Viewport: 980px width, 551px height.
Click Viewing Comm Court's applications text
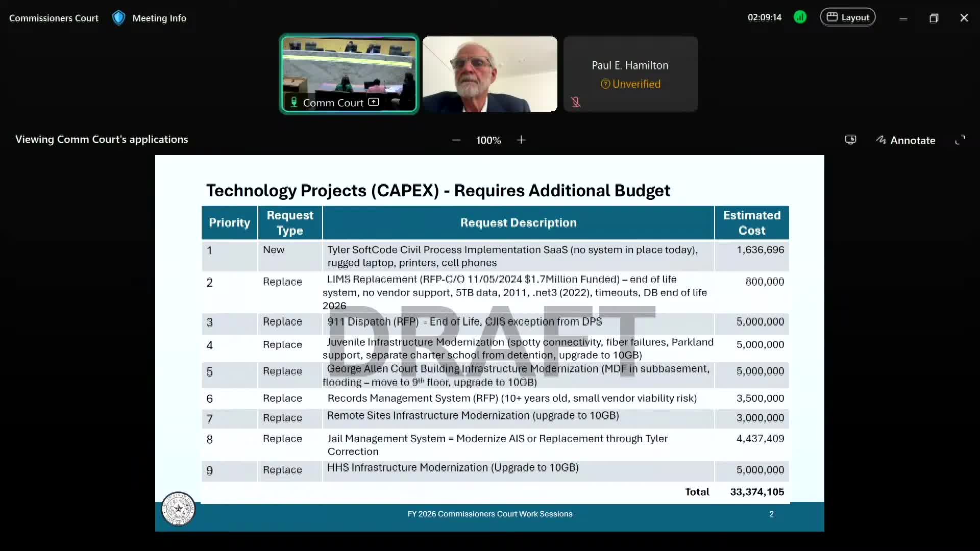(101, 139)
